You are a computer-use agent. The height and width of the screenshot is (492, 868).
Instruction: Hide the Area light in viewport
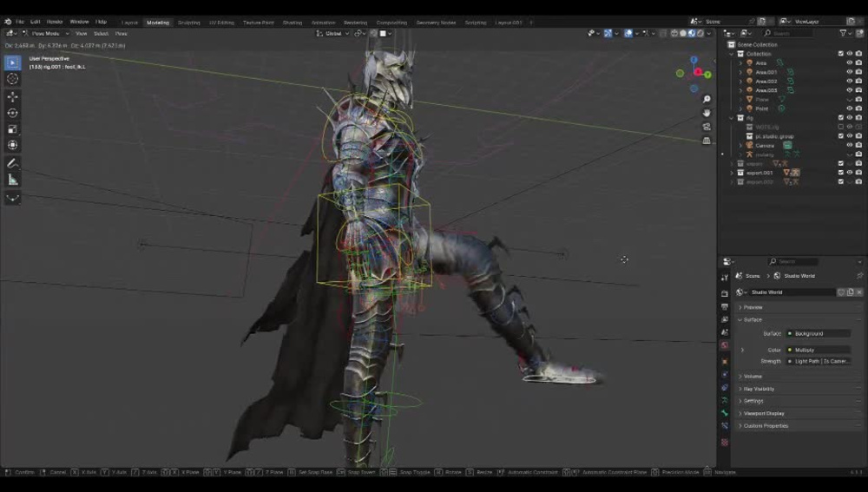point(849,63)
